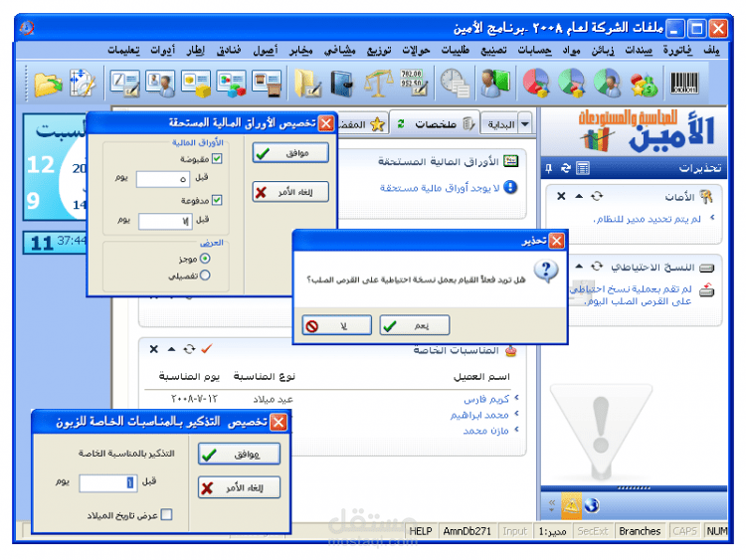The height and width of the screenshot is (560, 746).
Task: Click the folder with pencil toolbar icon
Action: pyautogui.click(x=307, y=83)
